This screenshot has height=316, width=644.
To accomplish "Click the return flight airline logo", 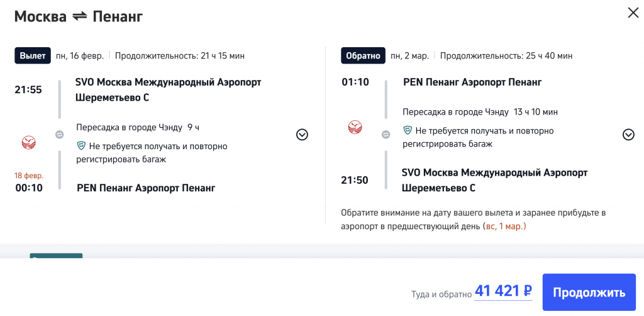I will (x=355, y=128).
